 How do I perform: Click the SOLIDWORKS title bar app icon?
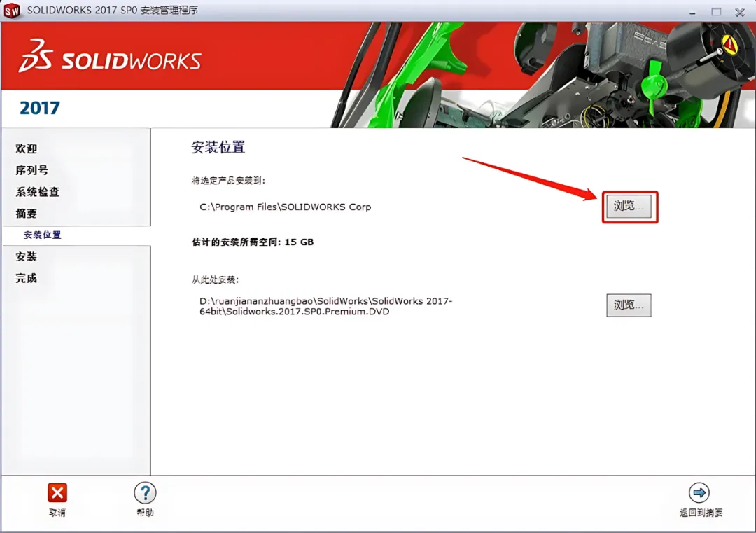(12, 10)
